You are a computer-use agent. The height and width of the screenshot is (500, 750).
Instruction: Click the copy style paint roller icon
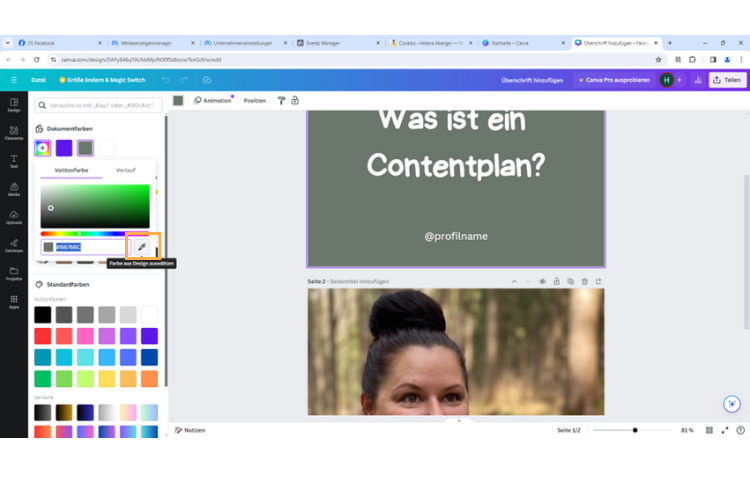click(x=281, y=100)
